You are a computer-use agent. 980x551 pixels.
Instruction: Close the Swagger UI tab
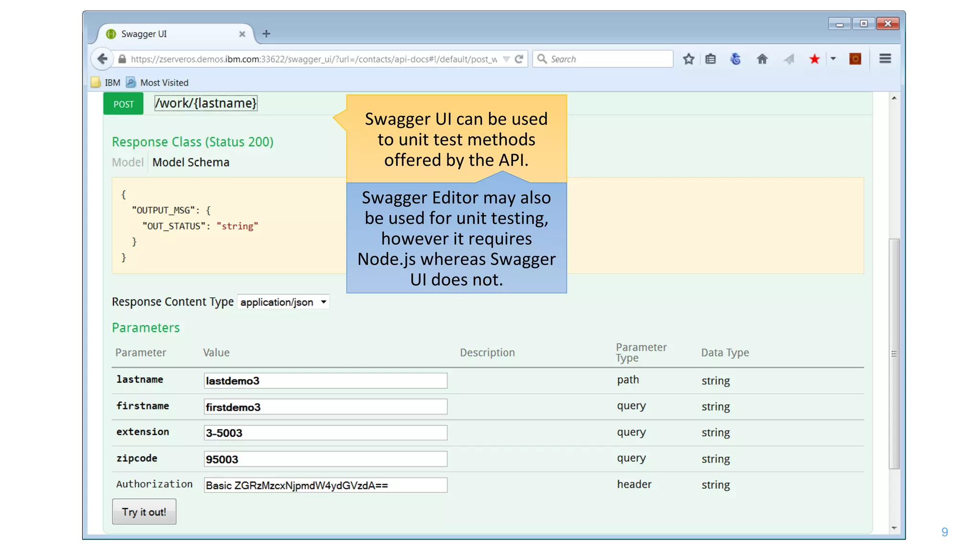click(x=242, y=34)
